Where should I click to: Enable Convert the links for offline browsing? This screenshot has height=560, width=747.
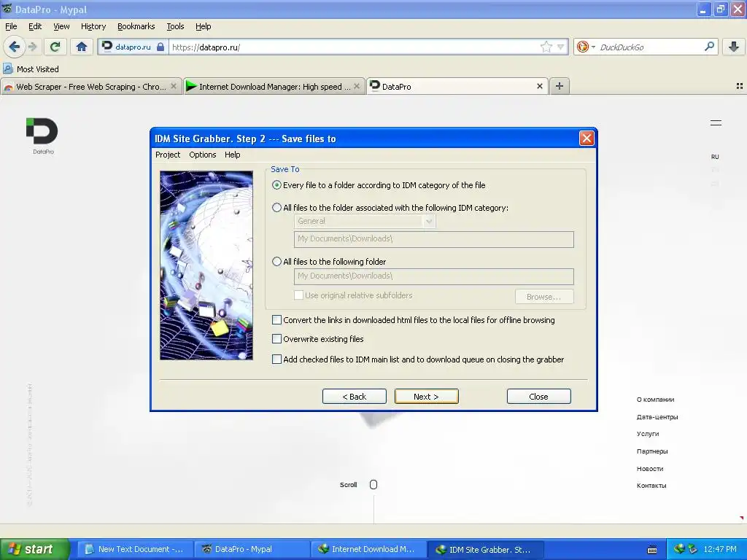(x=276, y=320)
